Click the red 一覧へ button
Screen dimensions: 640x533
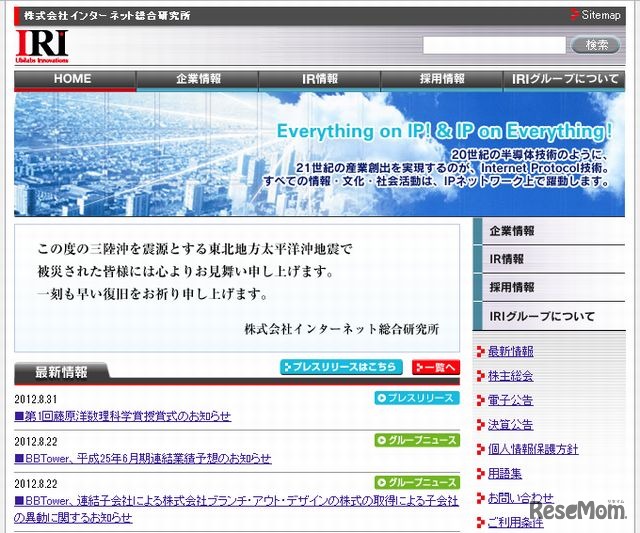[x=436, y=367]
